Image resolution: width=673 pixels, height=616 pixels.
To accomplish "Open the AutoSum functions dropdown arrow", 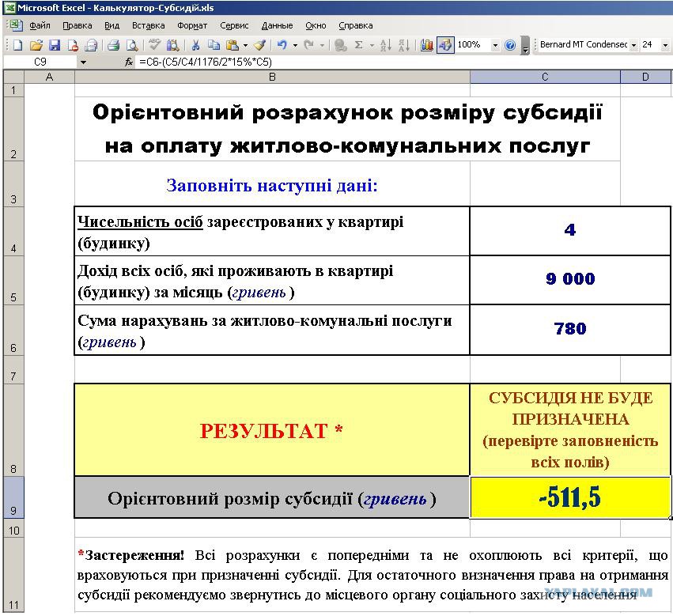I will click(x=372, y=46).
